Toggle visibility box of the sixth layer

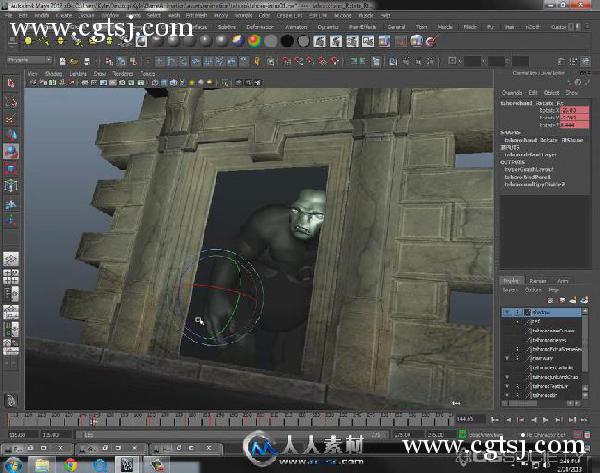pos(508,359)
